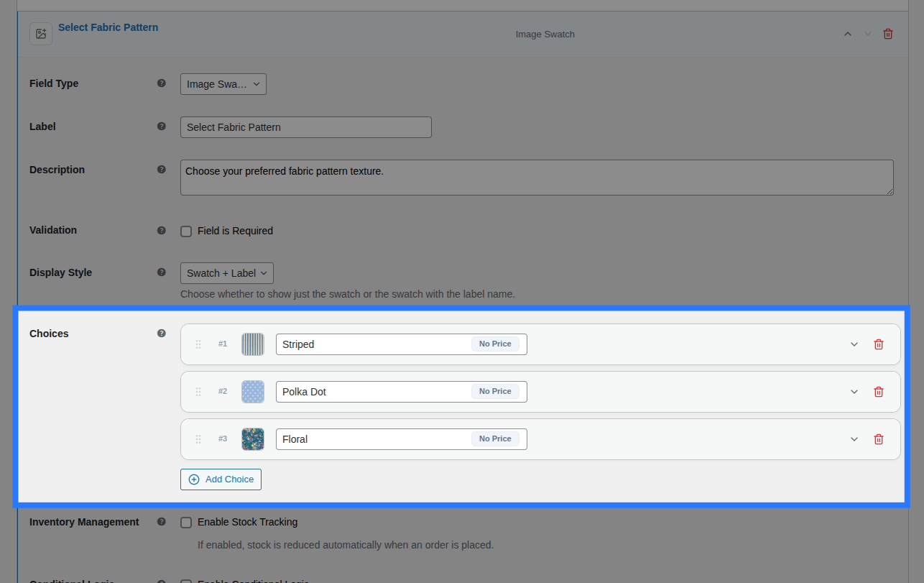Click the Image Swatch field icon in header
Viewport: 924px width, 583px height.
41,34
